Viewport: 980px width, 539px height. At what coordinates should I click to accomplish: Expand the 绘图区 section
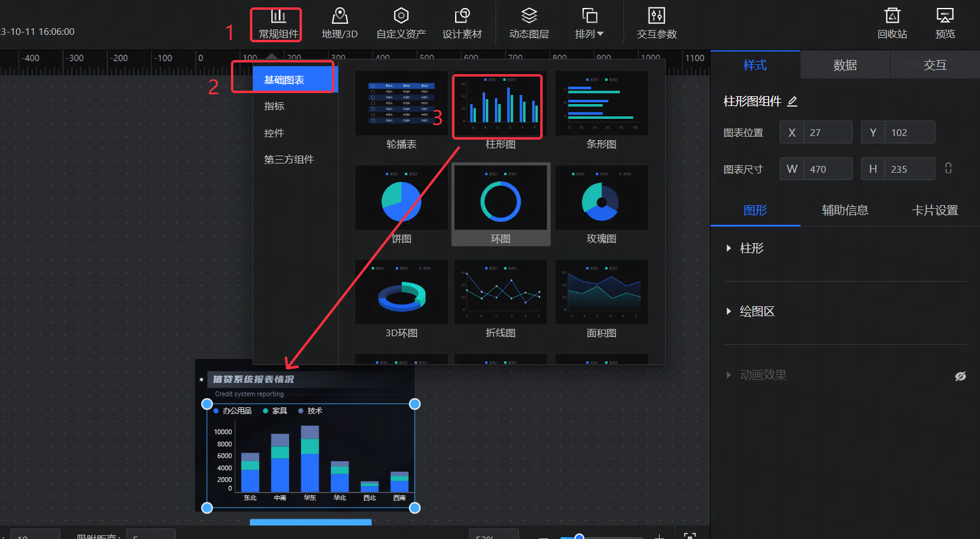tap(729, 311)
